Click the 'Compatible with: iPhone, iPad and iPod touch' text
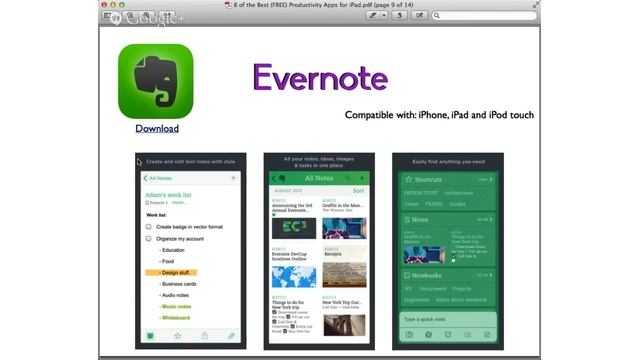The width and height of the screenshot is (640, 360). [439, 115]
